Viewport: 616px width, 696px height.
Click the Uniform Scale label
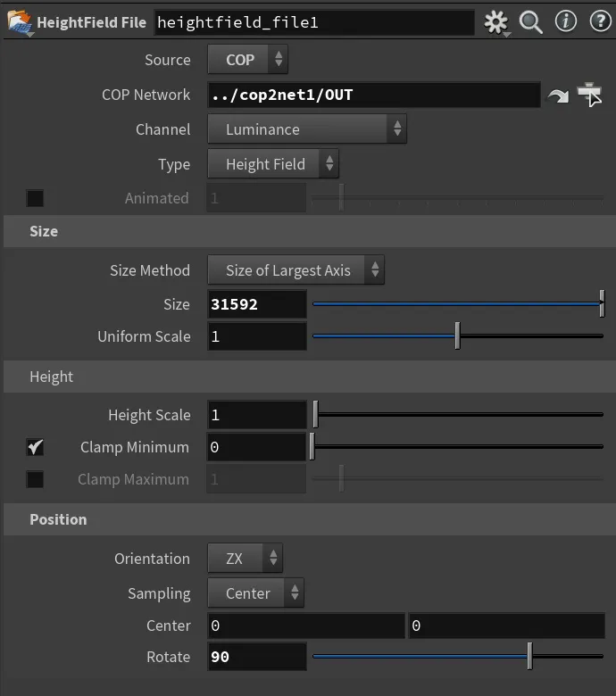click(144, 336)
